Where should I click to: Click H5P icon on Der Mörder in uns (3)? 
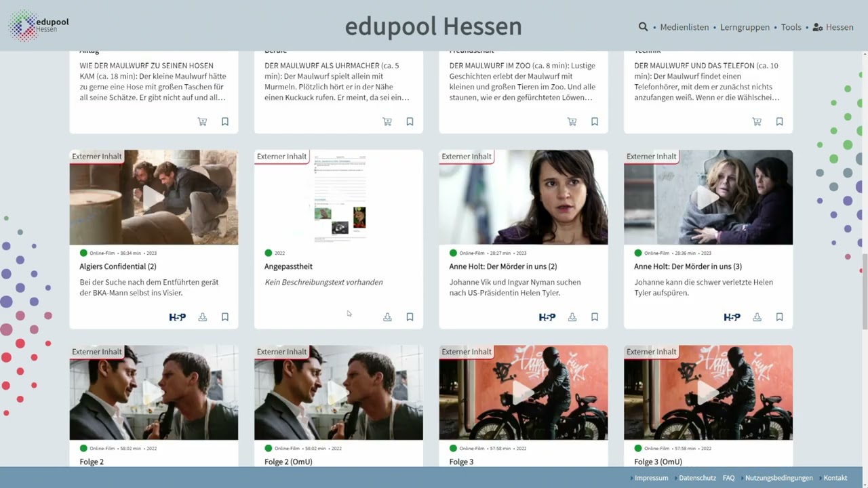(732, 317)
